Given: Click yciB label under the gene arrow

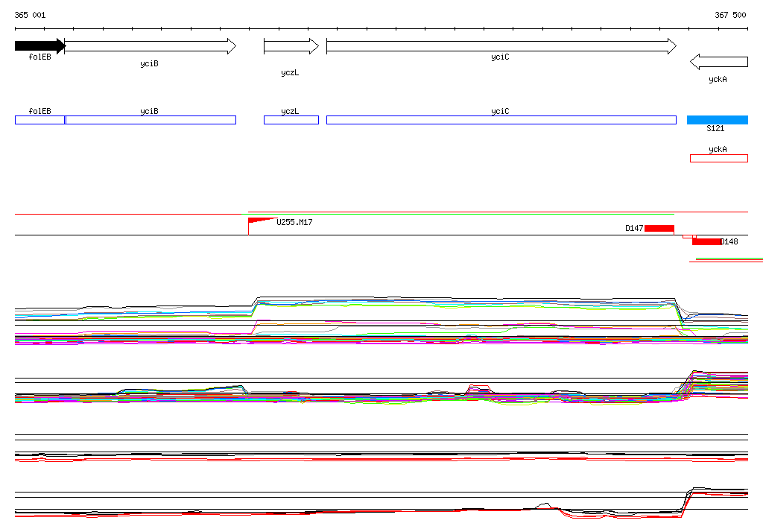Looking at the screenshot, I should pyautogui.click(x=149, y=64).
